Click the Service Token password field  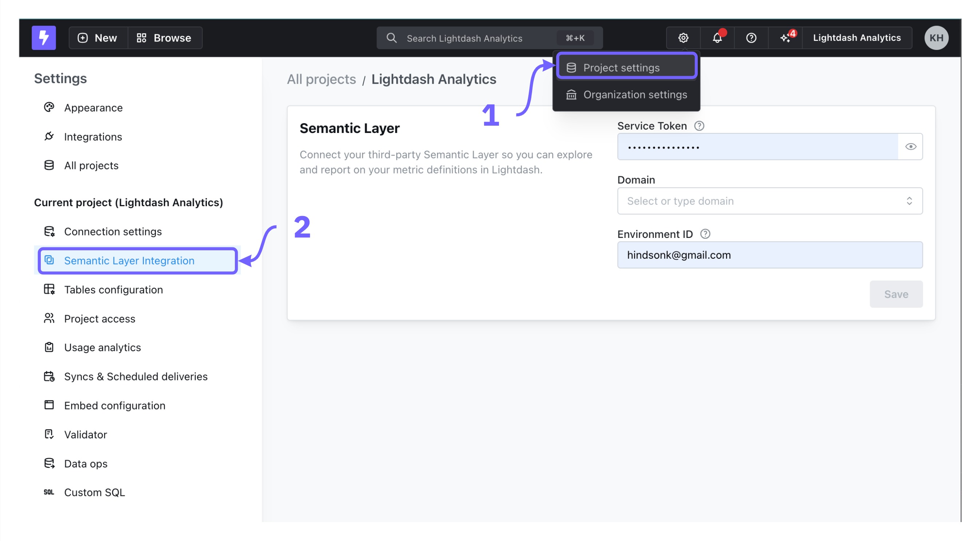point(758,146)
